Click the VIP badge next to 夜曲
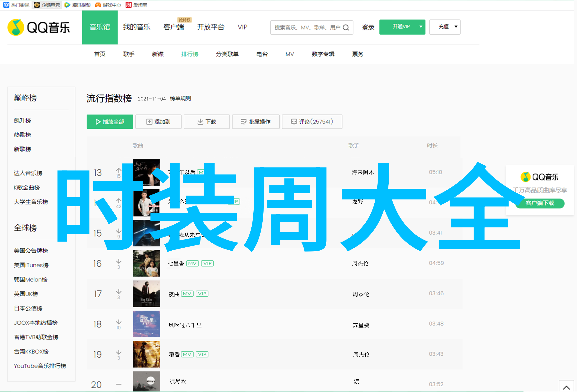577x392 pixels. tap(202, 294)
